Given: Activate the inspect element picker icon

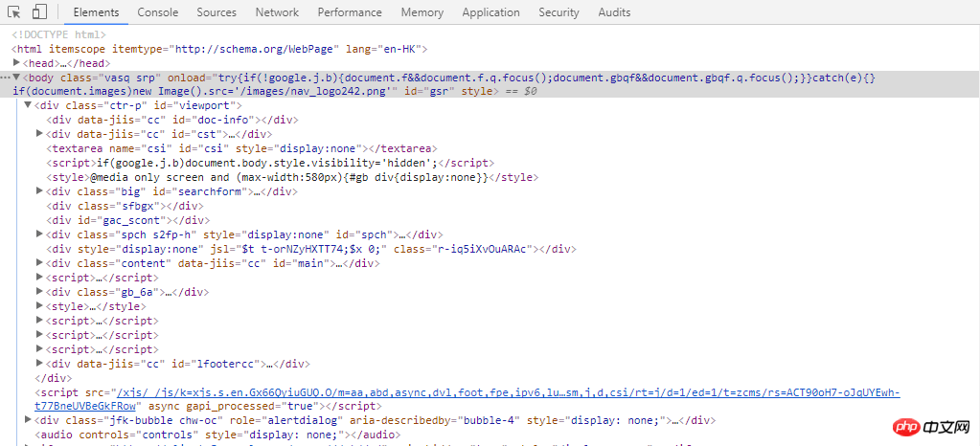Looking at the screenshot, I should (x=14, y=11).
